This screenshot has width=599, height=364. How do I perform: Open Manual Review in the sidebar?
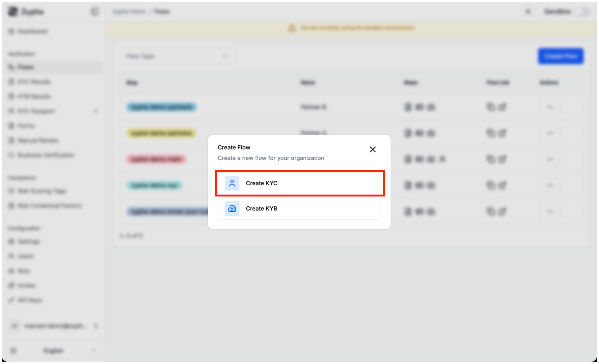coord(54,140)
